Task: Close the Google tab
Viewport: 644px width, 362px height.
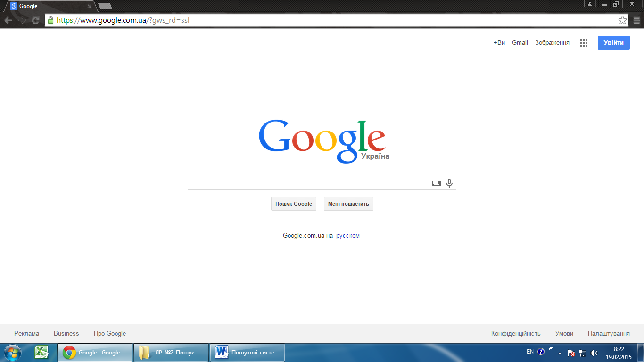Action: pyautogui.click(x=90, y=7)
